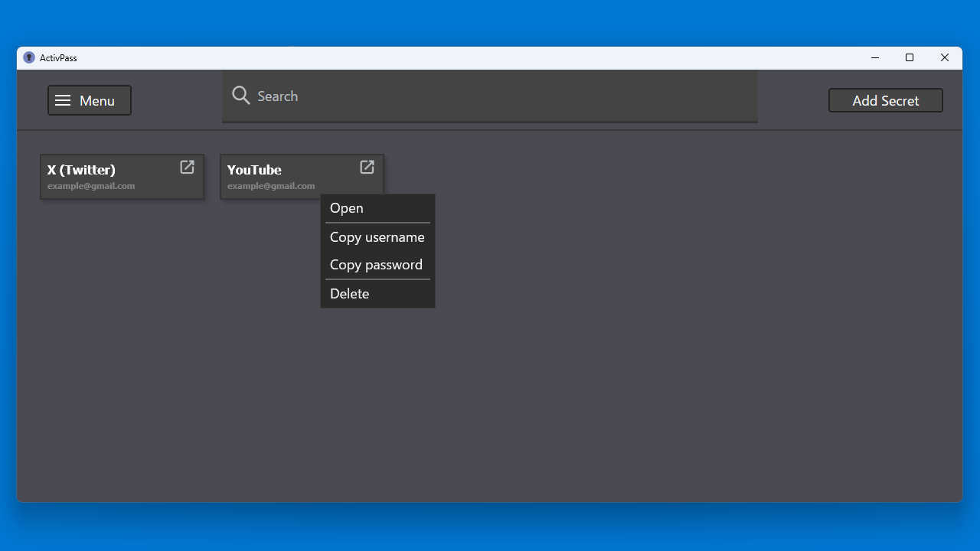
Task: Click the Add Secret button
Action: coord(886,100)
